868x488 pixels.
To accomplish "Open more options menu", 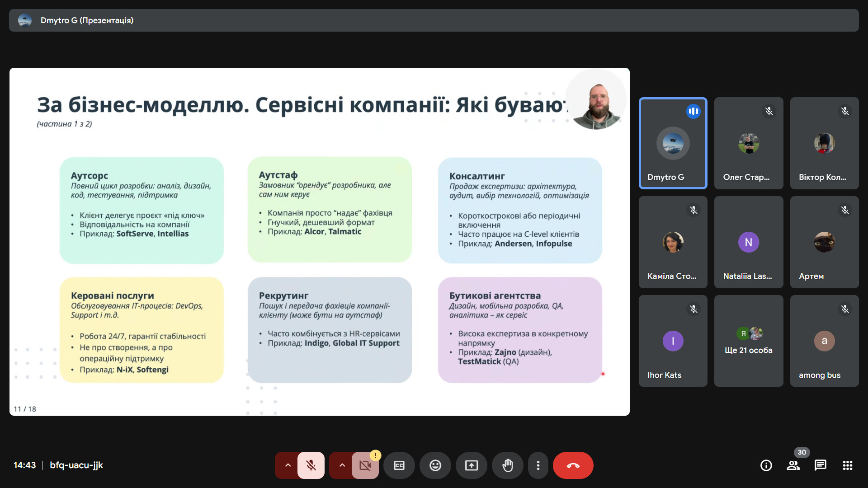I will 538,465.
